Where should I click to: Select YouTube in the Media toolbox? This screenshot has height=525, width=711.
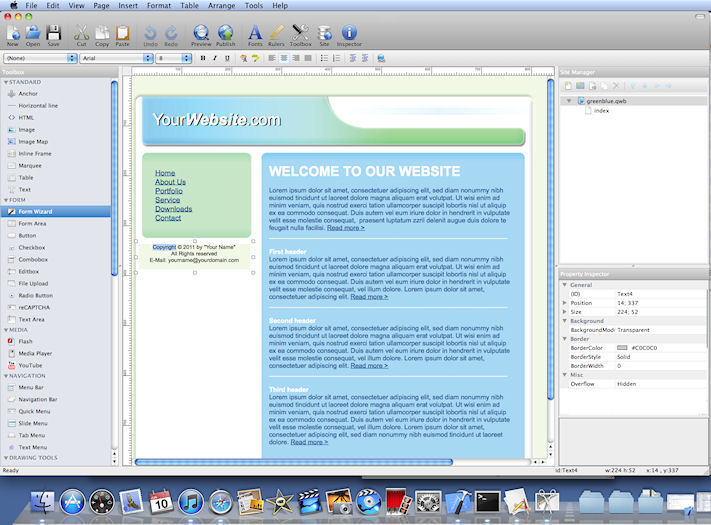tap(30, 365)
